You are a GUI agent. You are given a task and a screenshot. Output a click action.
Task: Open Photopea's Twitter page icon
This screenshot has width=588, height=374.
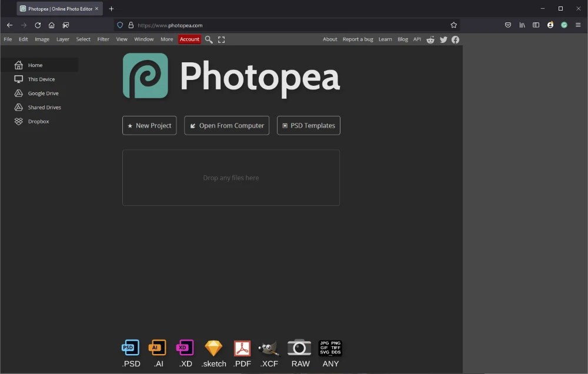tap(443, 39)
